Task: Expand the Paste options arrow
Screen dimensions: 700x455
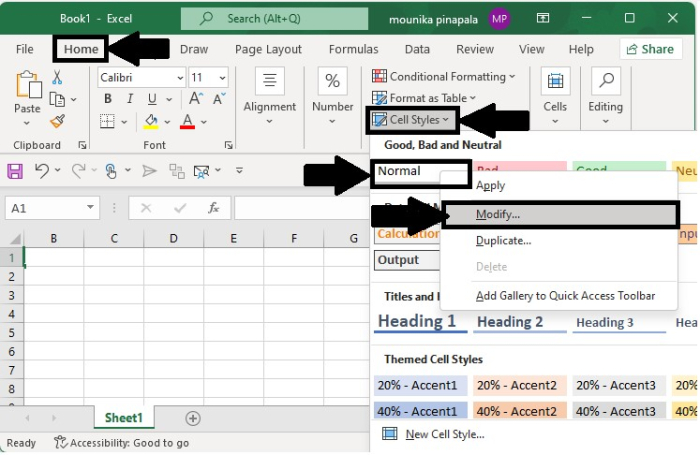Action: tap(27, 123)
